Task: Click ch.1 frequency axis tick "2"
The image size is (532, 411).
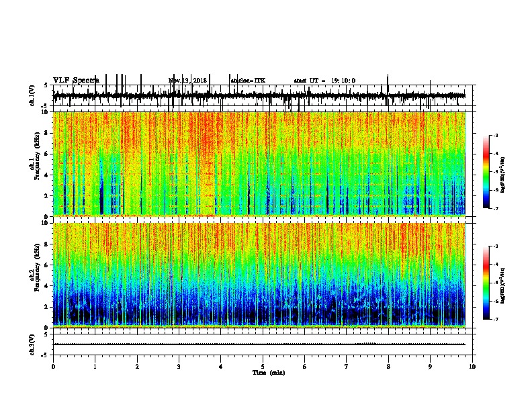Action: 47,195
